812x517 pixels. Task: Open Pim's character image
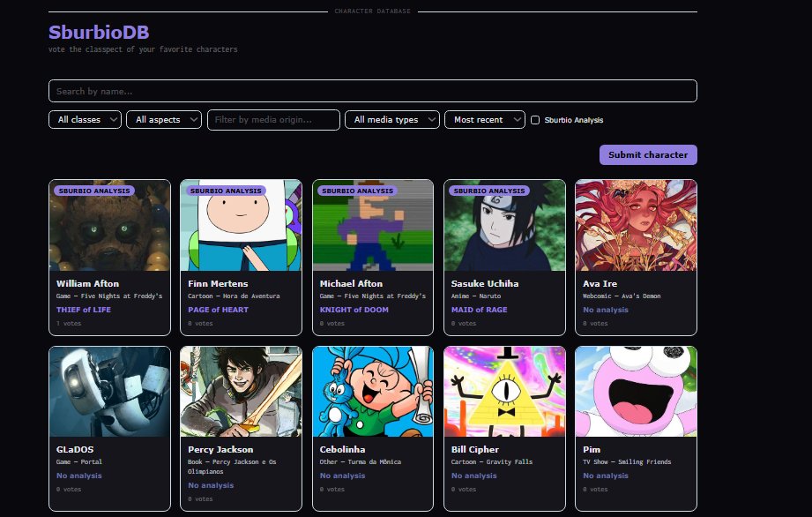click(x=636, y=392)
